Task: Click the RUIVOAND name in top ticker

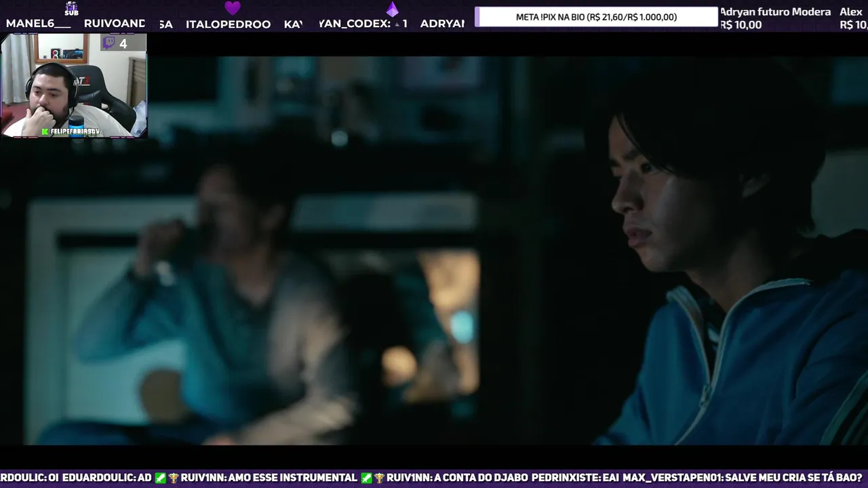Action: (x=115, y=24)
